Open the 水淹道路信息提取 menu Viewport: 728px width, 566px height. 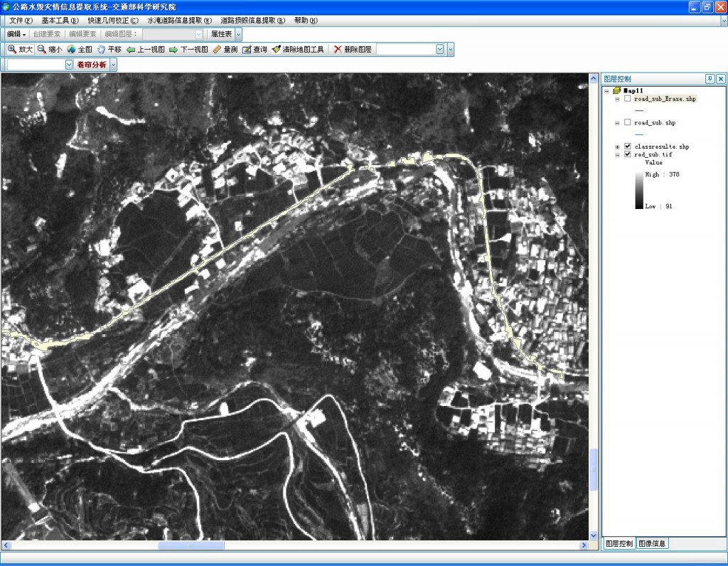tap(179, 20)
